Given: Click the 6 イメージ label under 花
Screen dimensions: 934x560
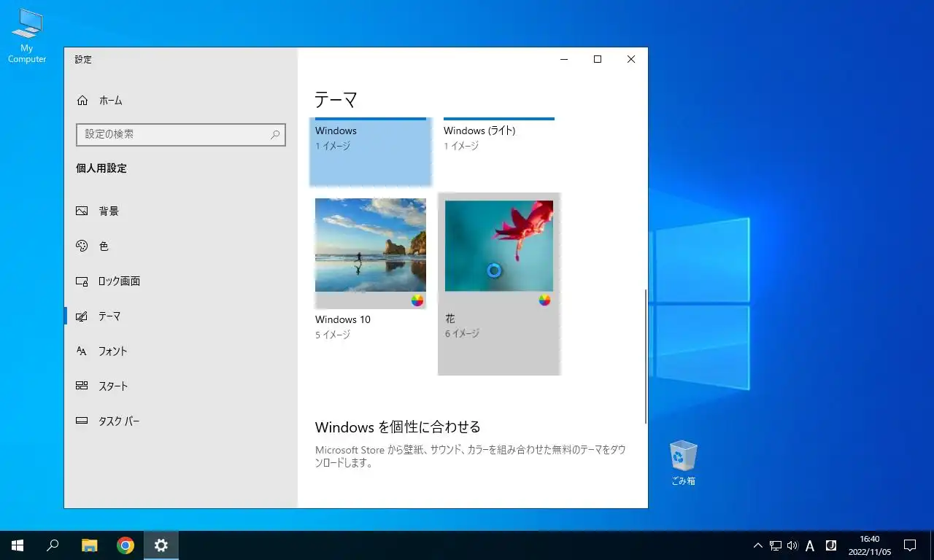Looking at the screenshot, I should coord(463,334).
